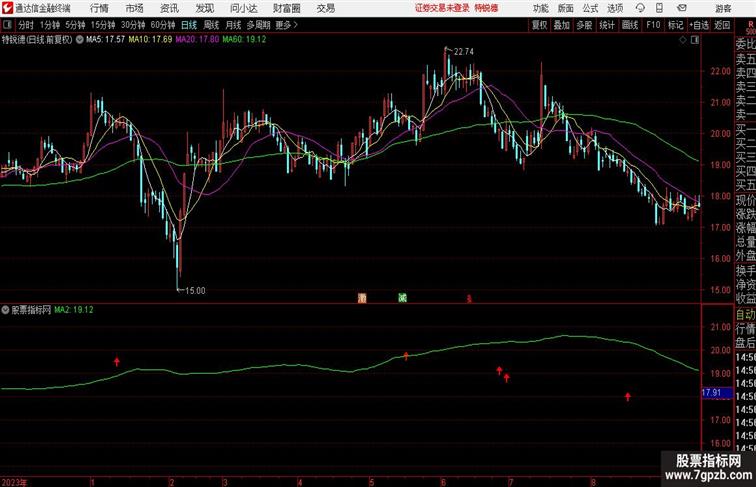
Task: Click the 22.74 high price marker
Action: pyautogui.click(x=464, y=52)
